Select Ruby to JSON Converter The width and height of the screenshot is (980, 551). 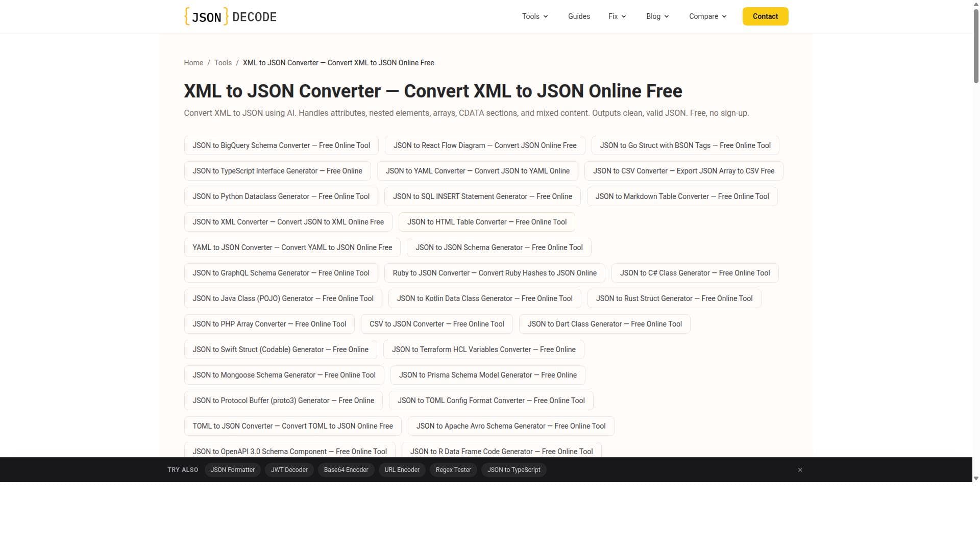point(495,273)
